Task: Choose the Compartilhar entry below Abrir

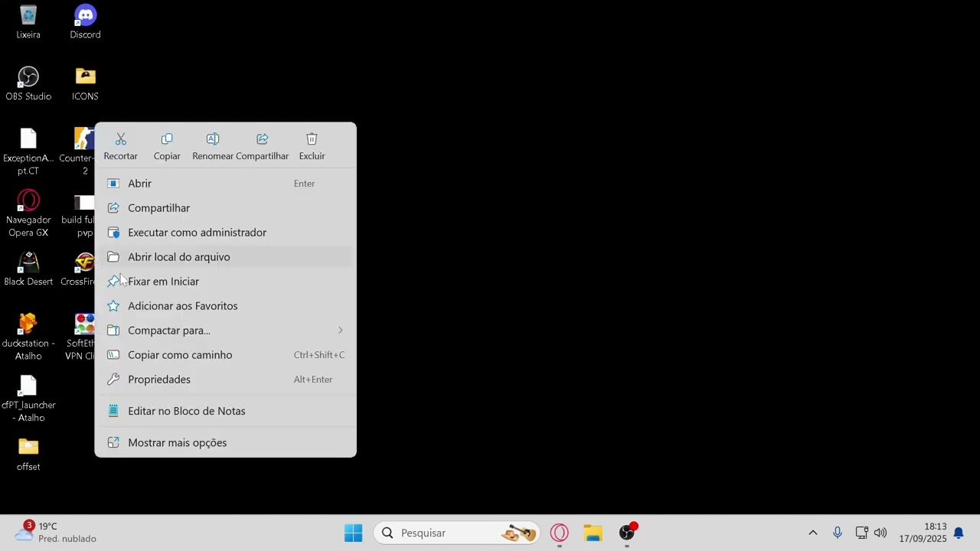Action: pos(225,208)
